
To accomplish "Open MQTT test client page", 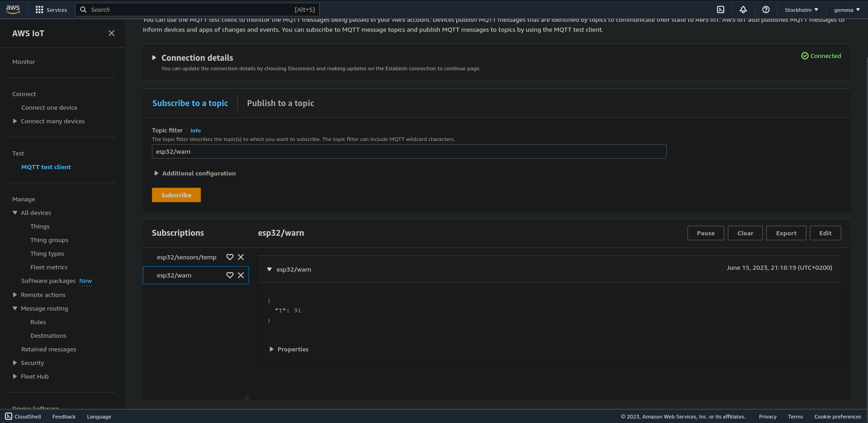I will coord(46,167).
